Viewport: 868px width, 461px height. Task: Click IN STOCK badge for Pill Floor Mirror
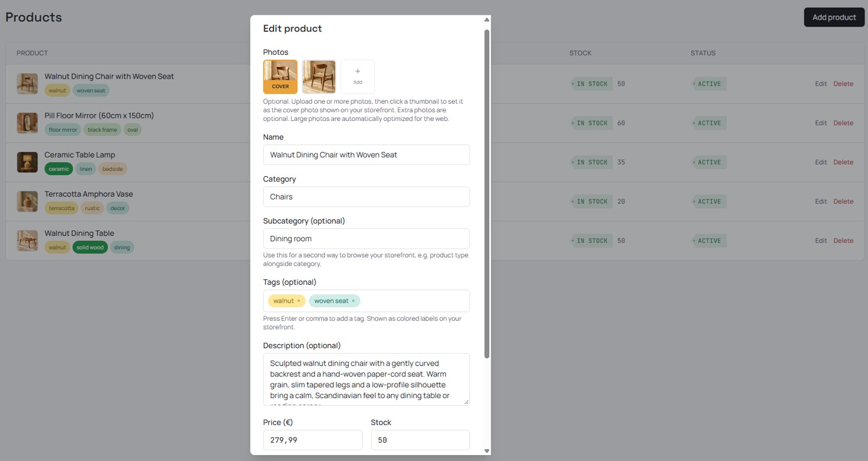[x=591, y=123]
